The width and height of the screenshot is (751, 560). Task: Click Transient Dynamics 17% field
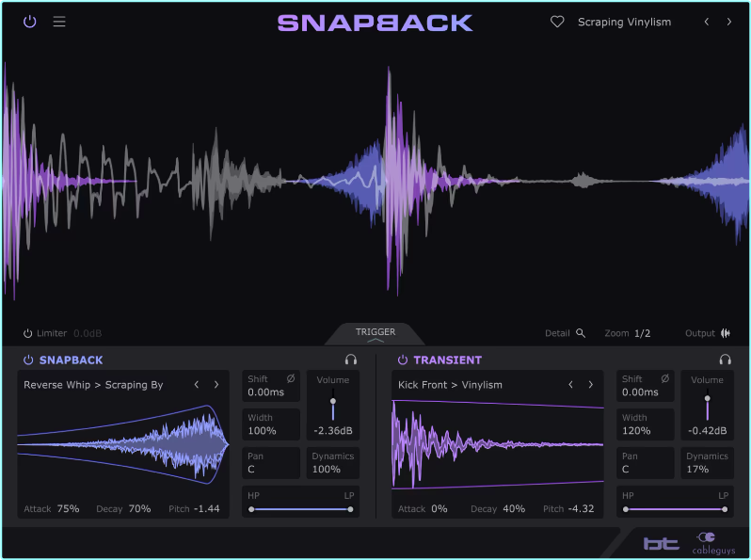point(707,463)
